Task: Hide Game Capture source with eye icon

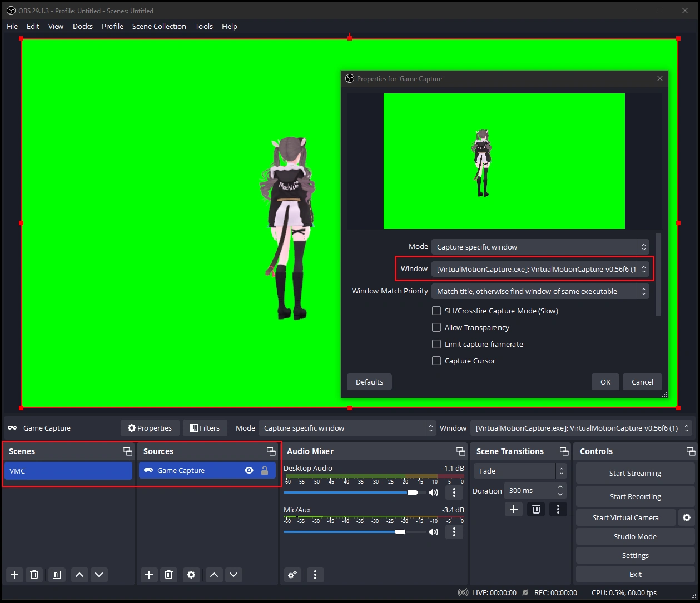Action: coord(249,470)
